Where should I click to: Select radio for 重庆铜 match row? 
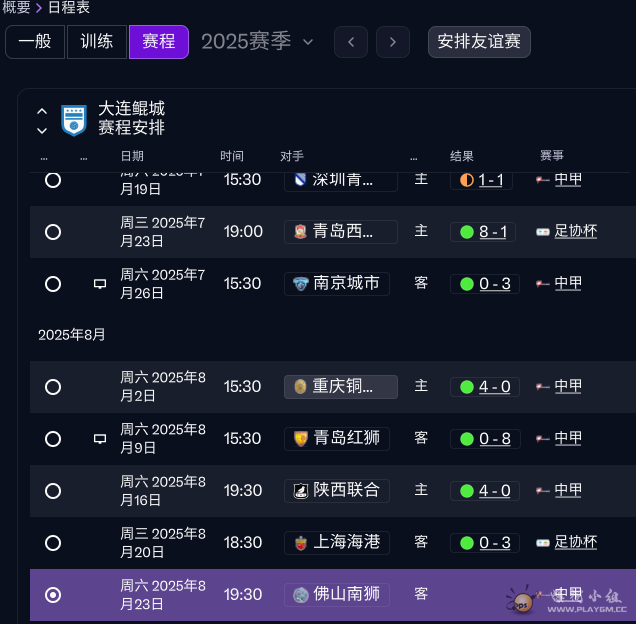[x=53, y=387]
